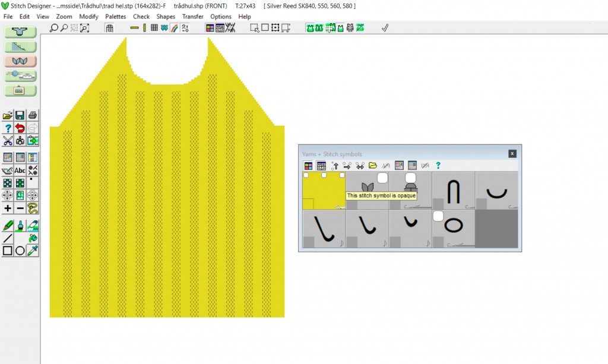Click the help question mark in palette
Screen dimensions: 608x364
click(x=438, y=166)
